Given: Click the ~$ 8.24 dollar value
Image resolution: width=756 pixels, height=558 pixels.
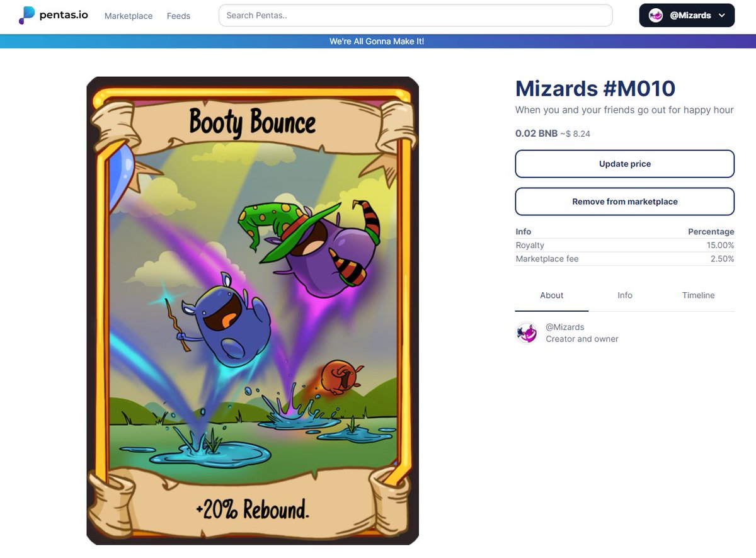Looking at the screenshot, I should coord(575,134).
